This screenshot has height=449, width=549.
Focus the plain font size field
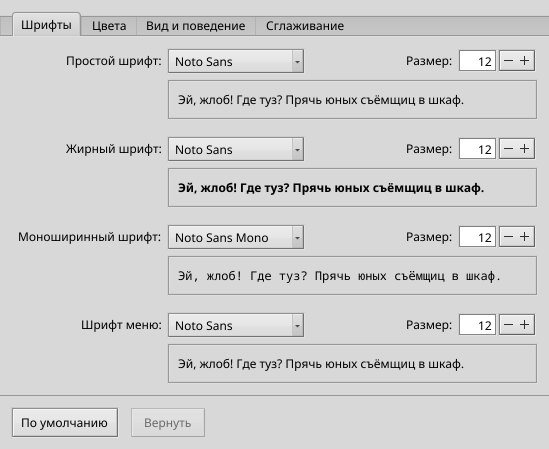pos(477,61)
